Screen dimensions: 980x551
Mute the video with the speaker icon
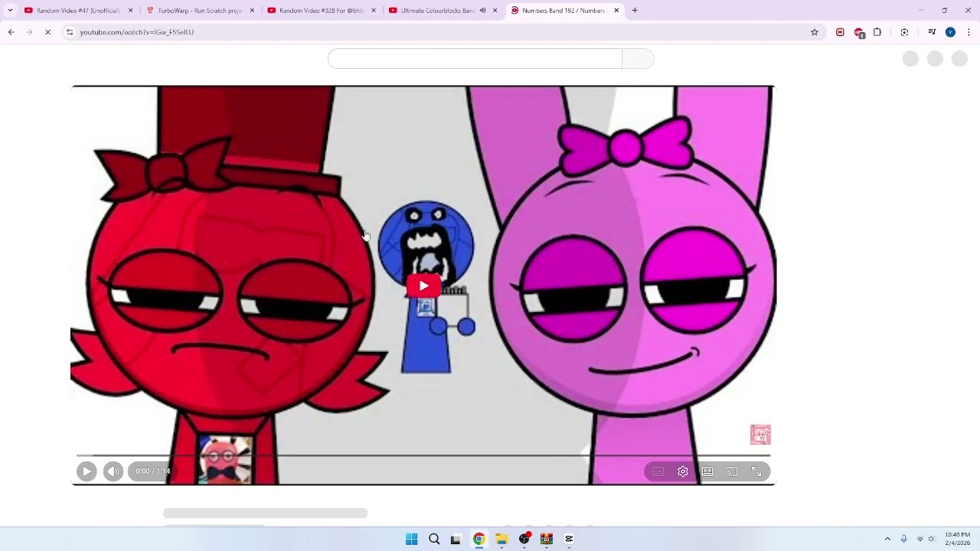click(x=113, y=471)
